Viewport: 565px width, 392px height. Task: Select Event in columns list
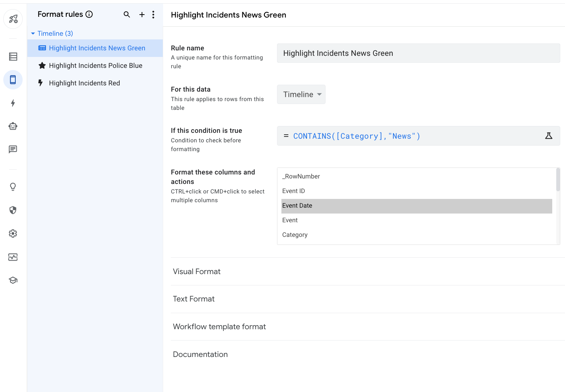(x=416, y=220)
